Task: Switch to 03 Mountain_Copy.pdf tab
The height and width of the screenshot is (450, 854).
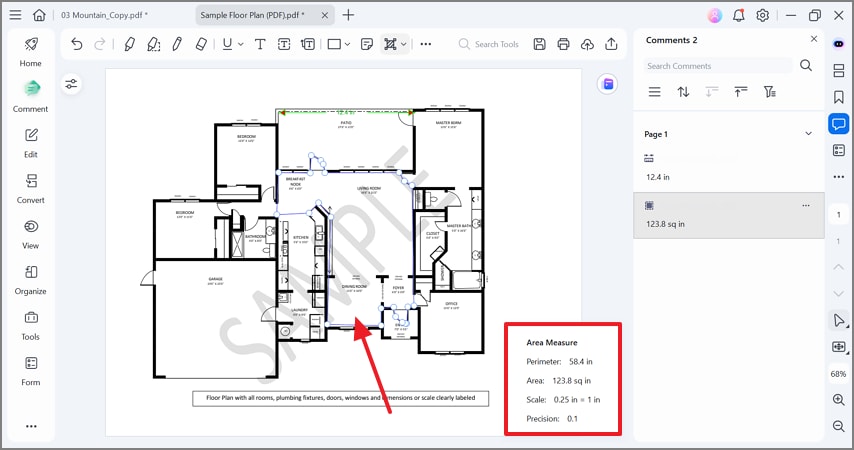Action: point(104,15)
